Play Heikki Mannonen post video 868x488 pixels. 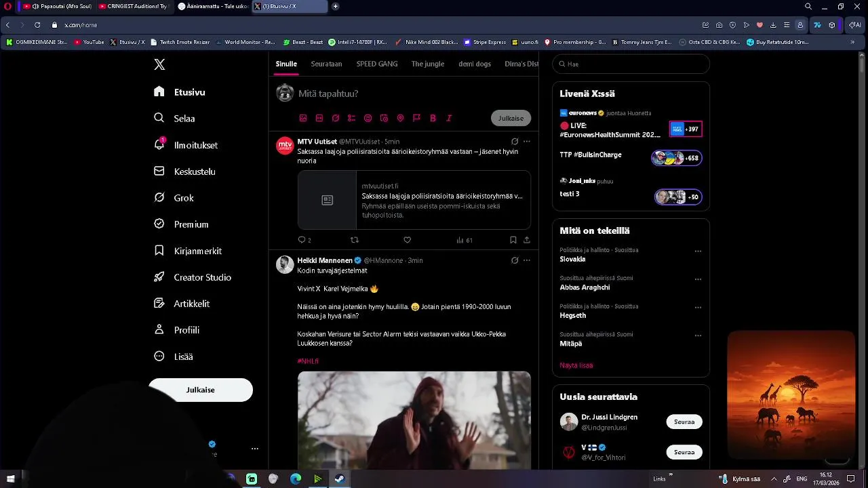click(414, 420)
